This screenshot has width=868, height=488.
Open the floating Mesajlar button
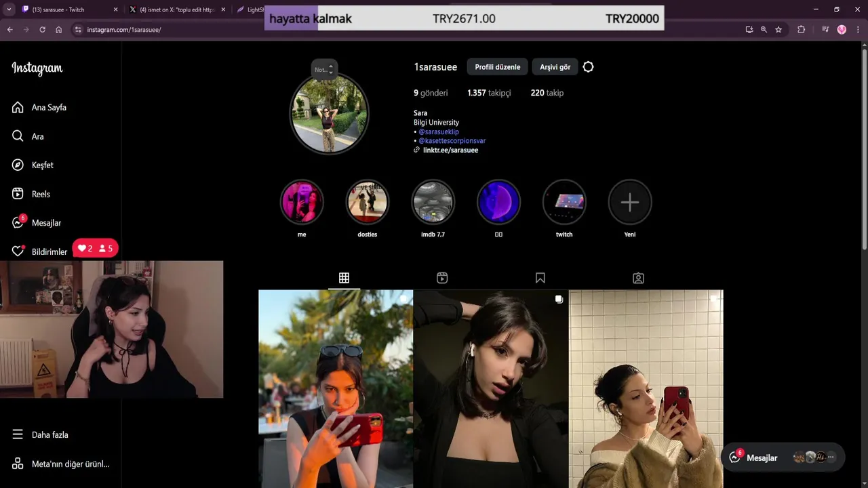[783, 457]
